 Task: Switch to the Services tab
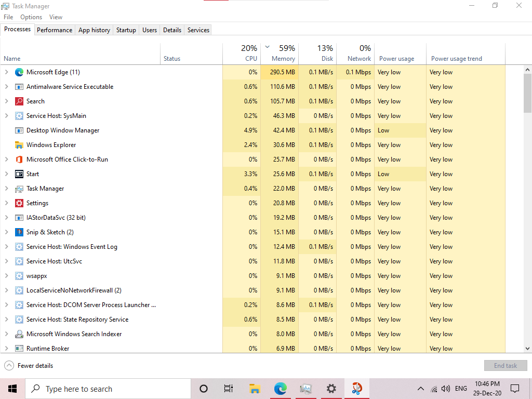198,30
